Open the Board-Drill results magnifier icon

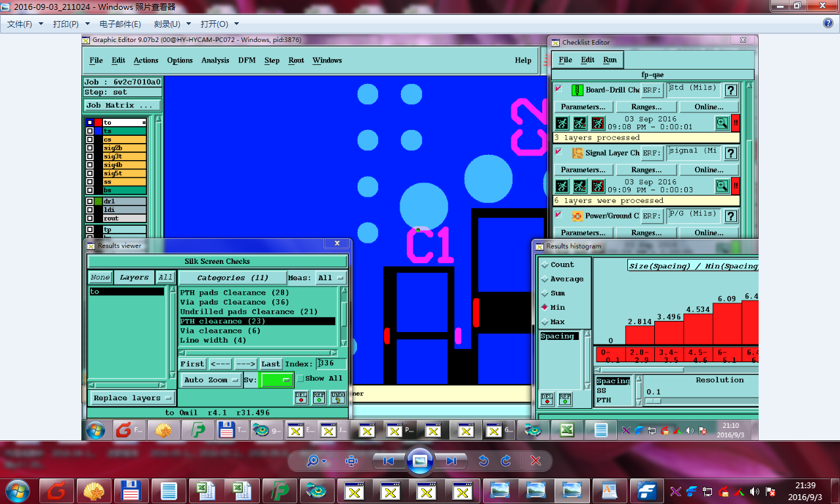pos(722,123)
